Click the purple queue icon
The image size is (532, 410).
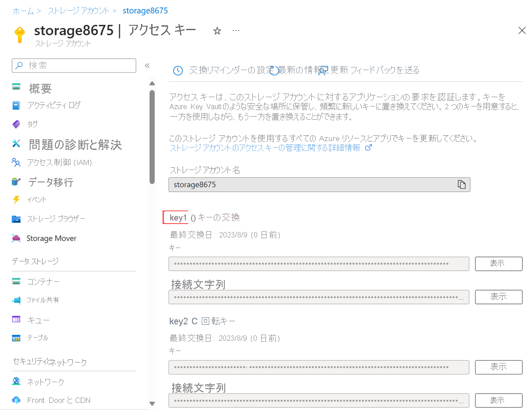coord(16,319)
